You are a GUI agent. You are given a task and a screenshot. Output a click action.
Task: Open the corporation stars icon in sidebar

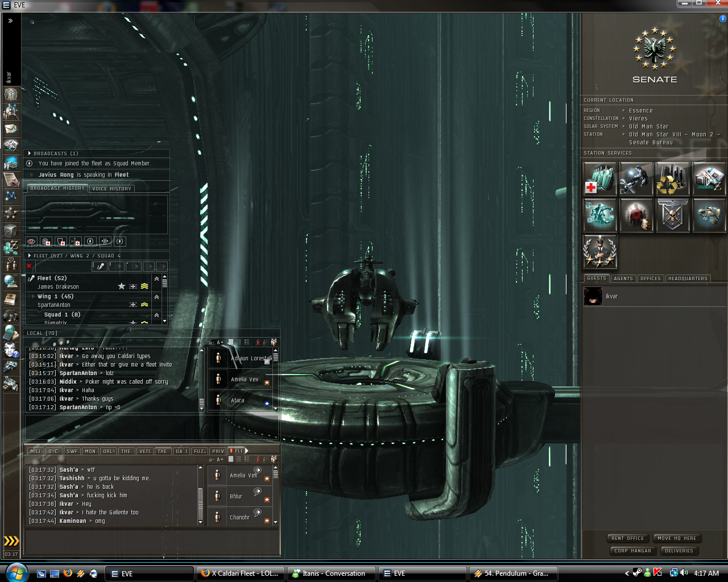pyautogui.click(x=11, y=214)
